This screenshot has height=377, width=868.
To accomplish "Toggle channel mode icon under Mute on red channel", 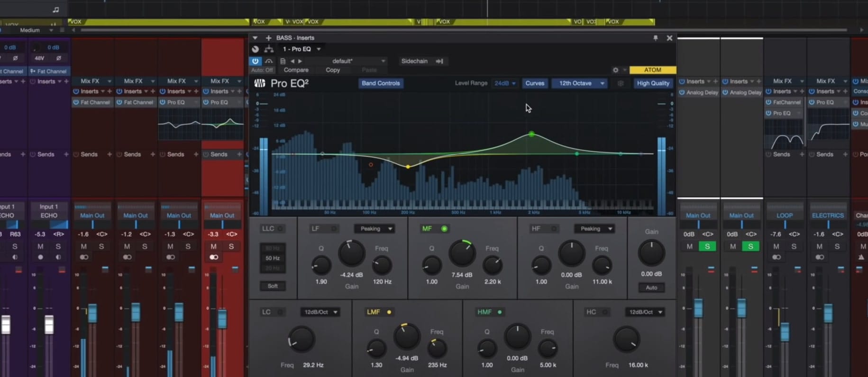I will 214,257.
